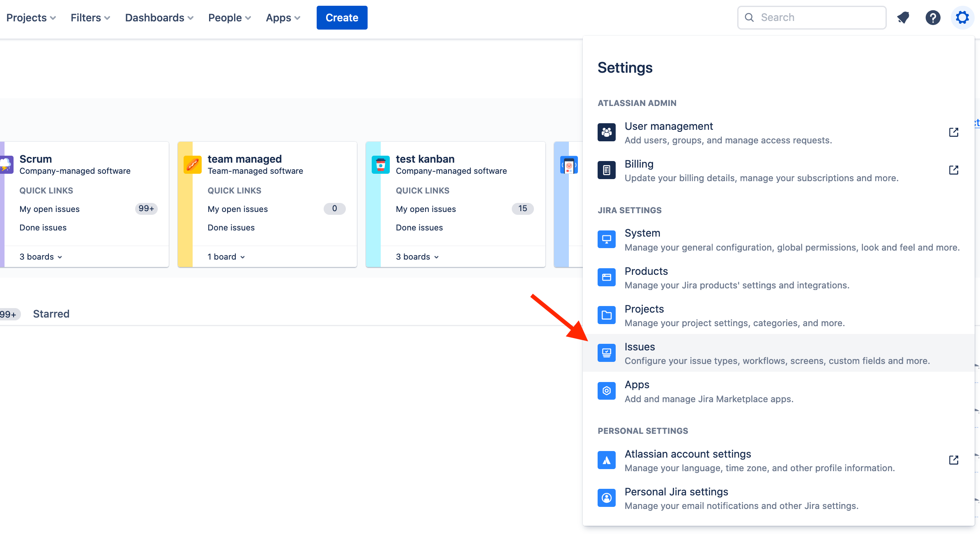The width and height of the screenshot is (980, 534).
Task: Expand team managed's 1 board dropdown
Action: click(226, 257)
